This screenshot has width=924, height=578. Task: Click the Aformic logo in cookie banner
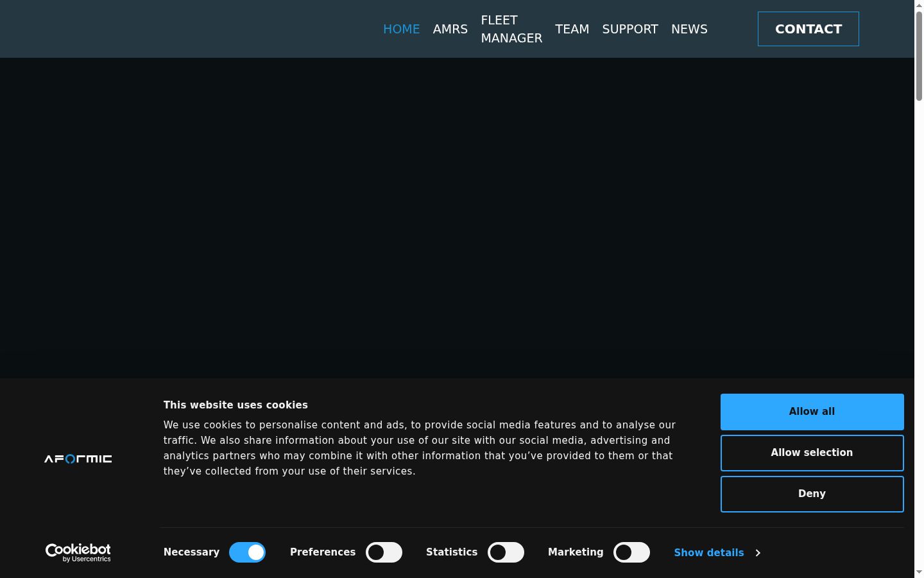pyautogui.click(x=78, y=459)
